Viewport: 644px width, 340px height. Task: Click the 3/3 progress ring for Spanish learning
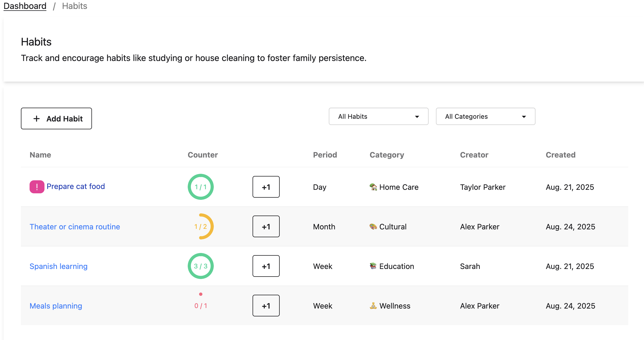pyautogui.click(x=201, y=266)
